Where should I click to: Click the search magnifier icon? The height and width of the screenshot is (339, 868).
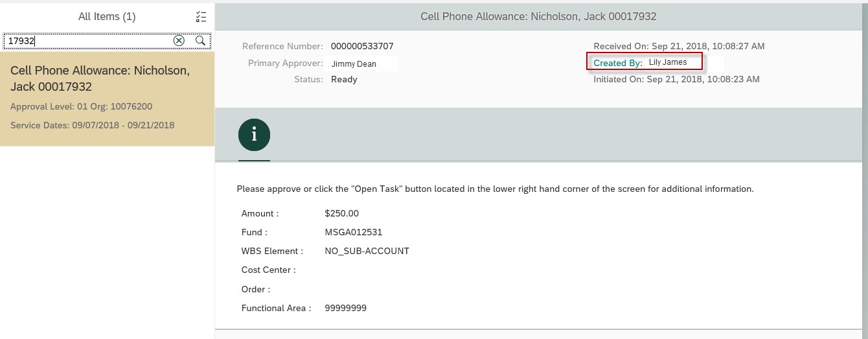click(201, 41)
